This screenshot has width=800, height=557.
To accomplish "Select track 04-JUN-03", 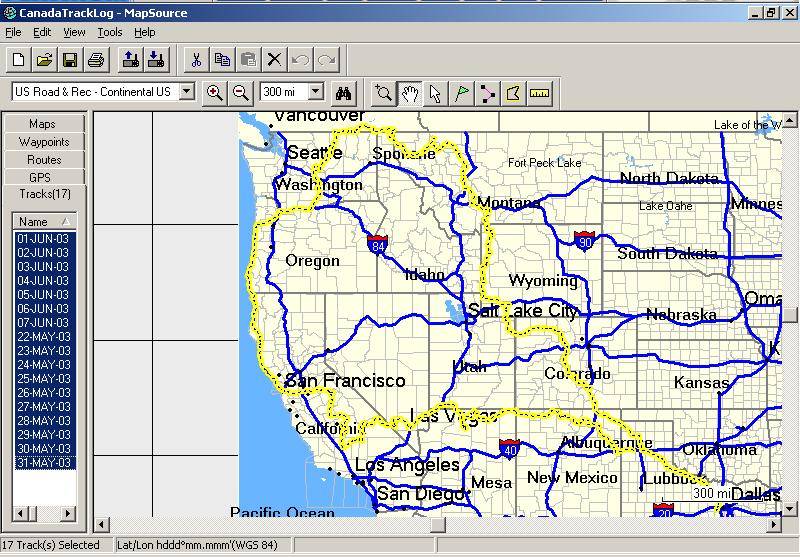I will coord(45,281).
